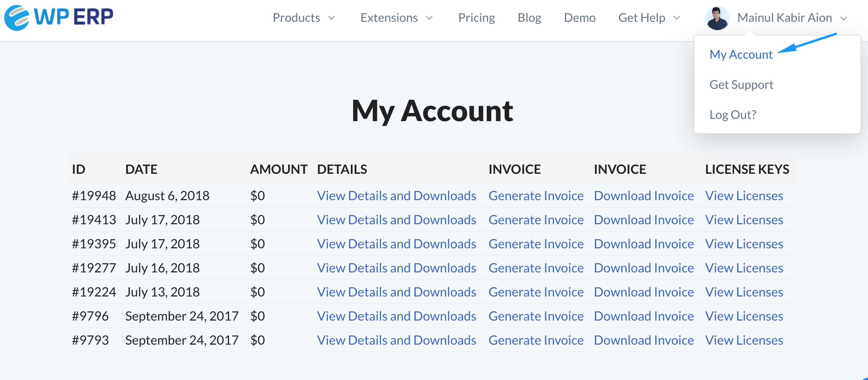Click the Mainul Kabir Aion profile avatar
The height and width of the screenshot is (380, 868).
click(x=717, y=18)
